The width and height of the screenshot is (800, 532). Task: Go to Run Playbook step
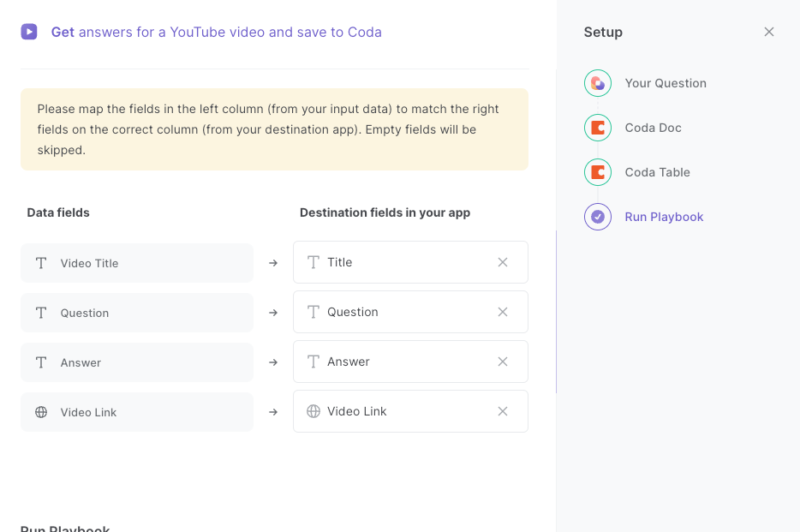coord(664,217)
